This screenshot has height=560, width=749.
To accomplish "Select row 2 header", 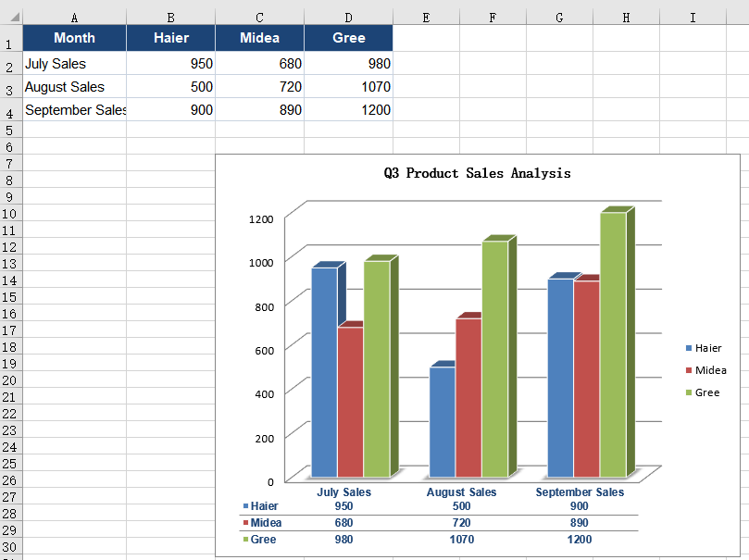I will 10,63.
